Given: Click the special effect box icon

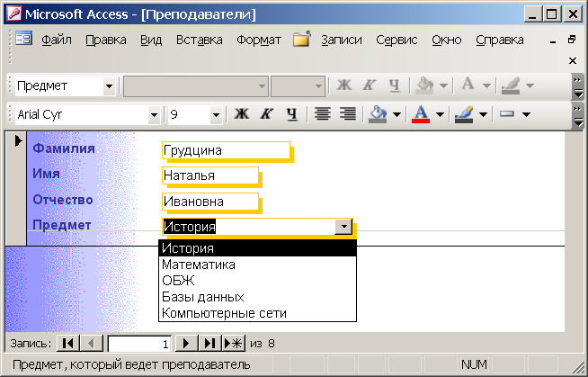Looking at the screenshot, I should (507, 113).
